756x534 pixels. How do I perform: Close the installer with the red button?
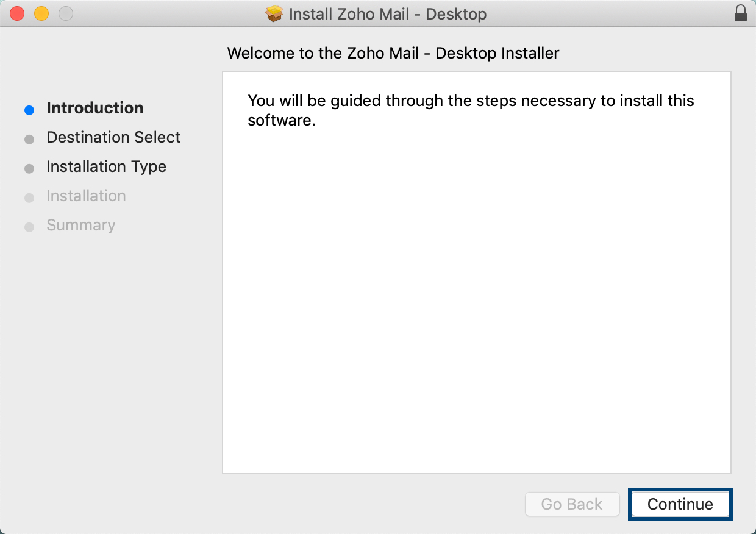pos(17,13)
